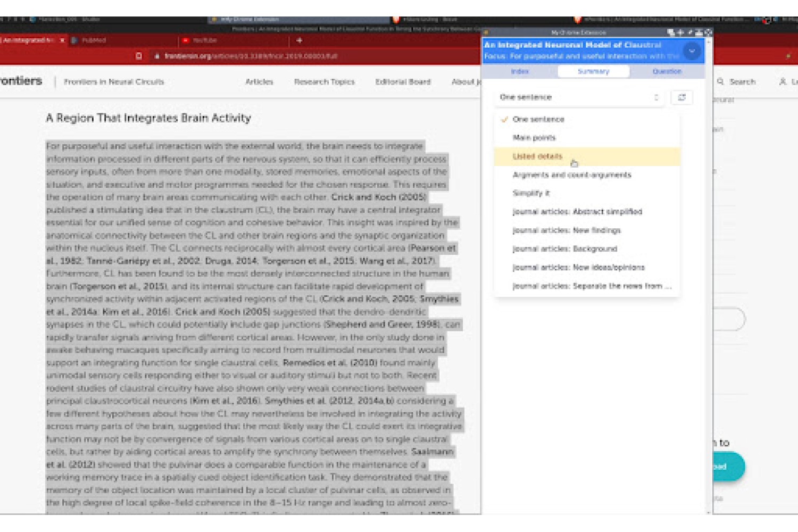Click the Frontiers logo
This screenshot has height=532, width=798.
click(21, 81)
